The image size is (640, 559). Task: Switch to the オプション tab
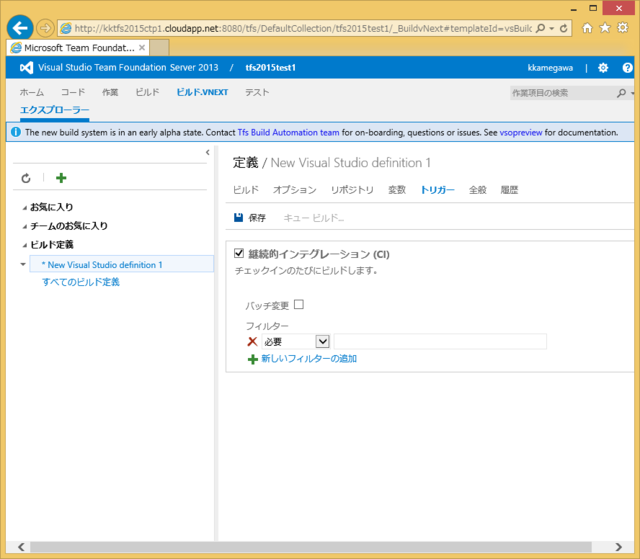tap(294, 190)
